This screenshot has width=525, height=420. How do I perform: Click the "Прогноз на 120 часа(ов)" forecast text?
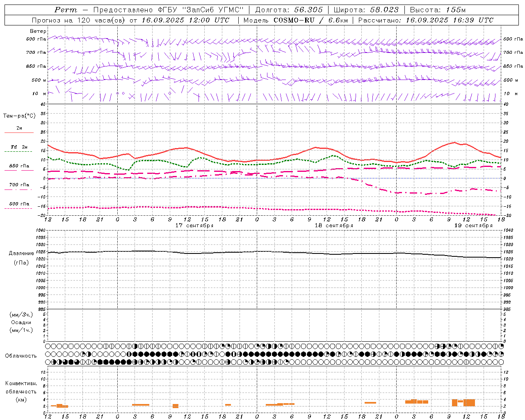[x=79, y=20]
